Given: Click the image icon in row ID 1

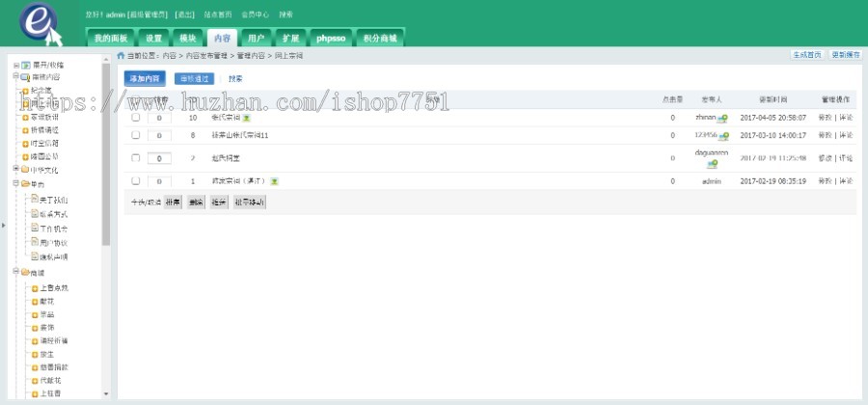Looking at the screenshot, I should click(274, 181).
